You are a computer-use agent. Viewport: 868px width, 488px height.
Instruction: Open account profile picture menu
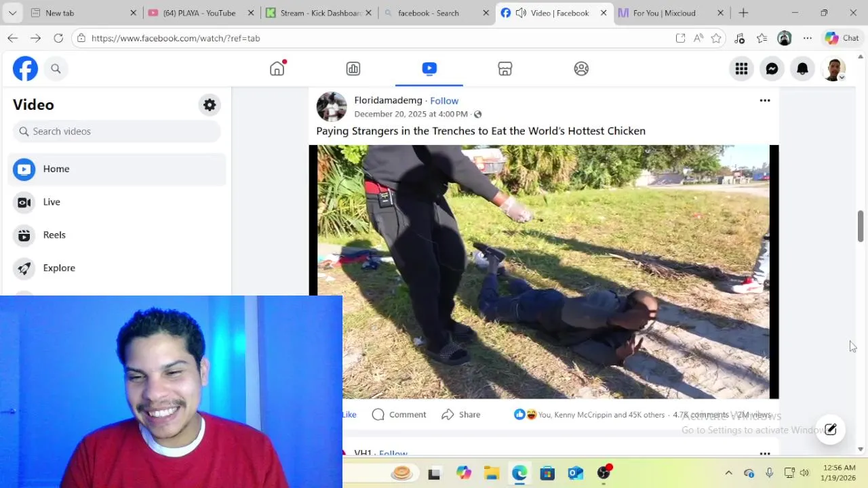pyautogui.click(x=833, y=68)
